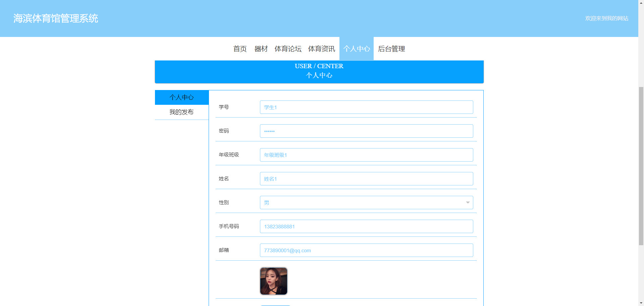This screenshot has width=644, height=306.
Task: Focus the 密码 password field
Action: click(366, 131)
